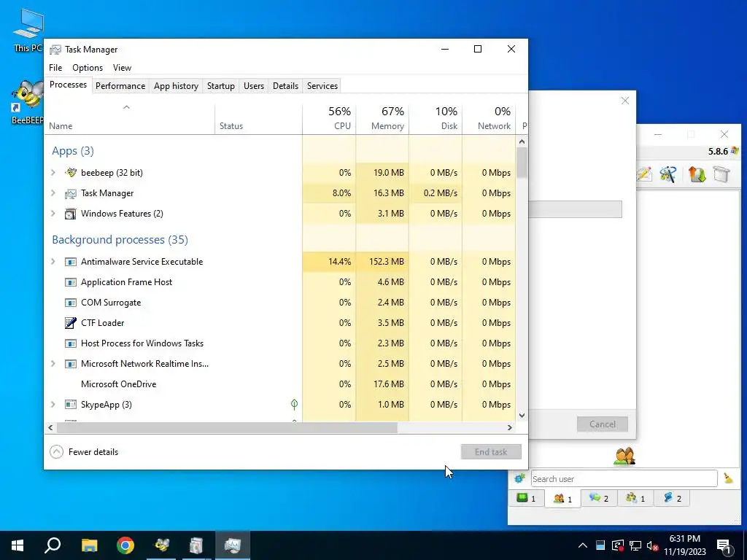Click the BeeBEEP two-users avatar icon
The height and width of the screenshot is (560, 747).
(x=624, y=456)
